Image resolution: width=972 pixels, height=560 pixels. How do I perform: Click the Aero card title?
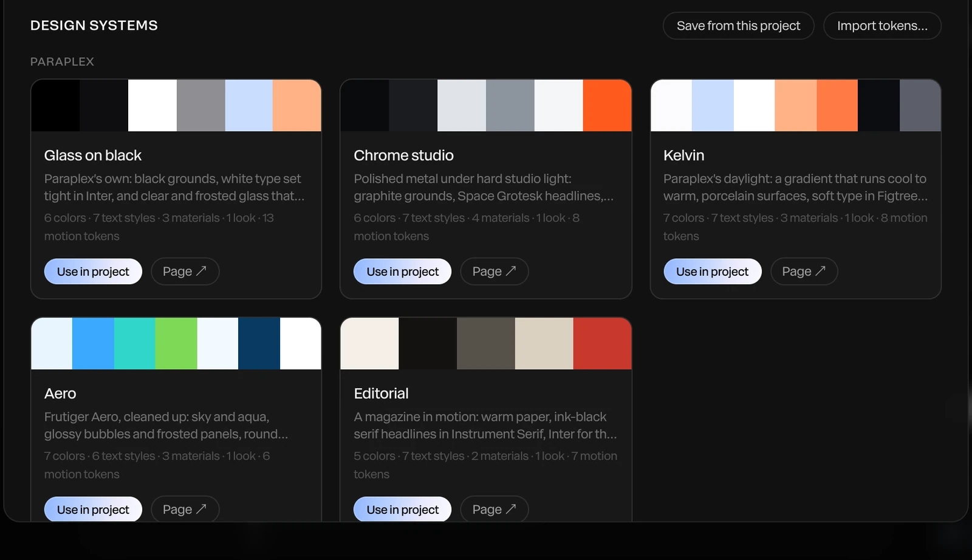(60, 394)
